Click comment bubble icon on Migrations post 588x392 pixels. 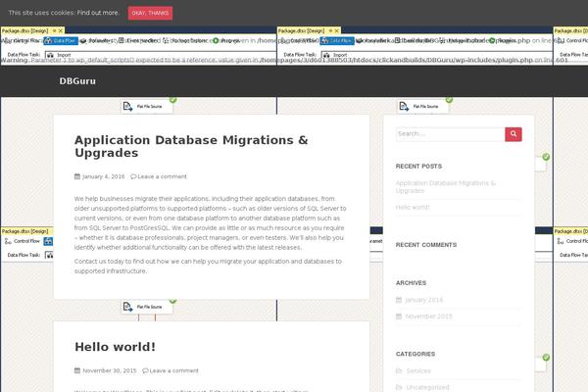click(134, 176)
